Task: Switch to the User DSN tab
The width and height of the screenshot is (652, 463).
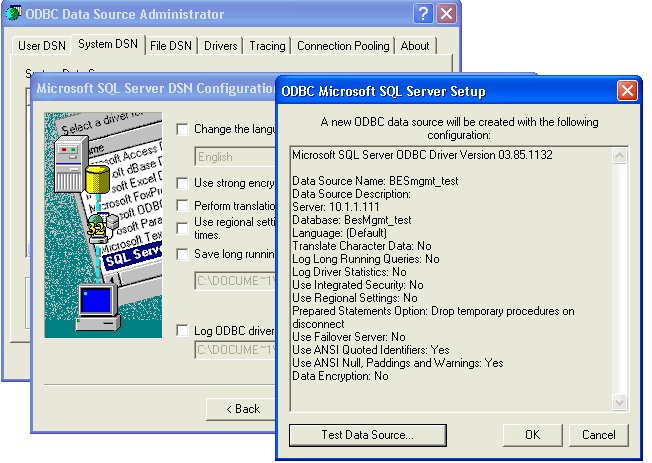Action: pos(42,46)
